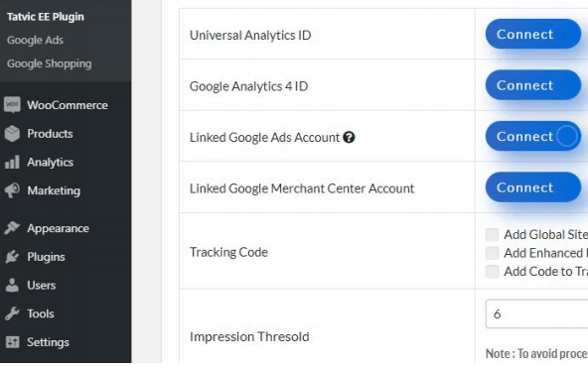Tick the Add Enhanced tracking checkbox
588x369 pixels.
point(492,253)
